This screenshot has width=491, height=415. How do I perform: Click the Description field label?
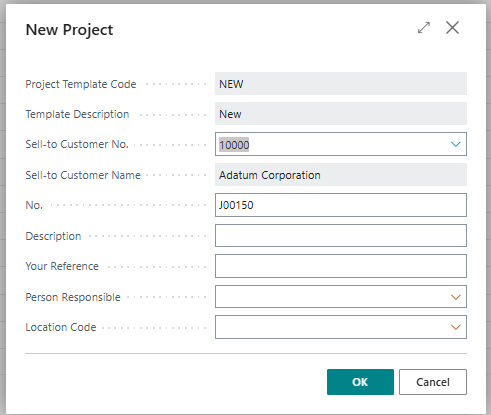(53, 236)
